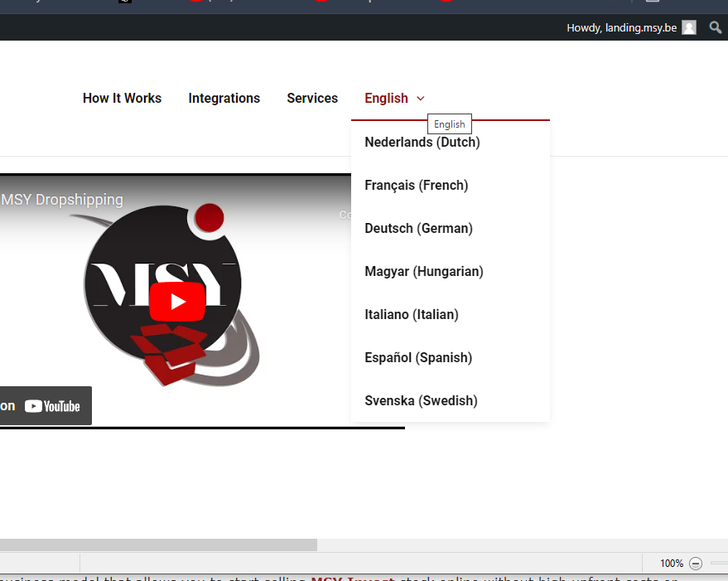The height and width of the screenshot is (581, 728).
Task: Click the English language menu label
Action: 386,98
